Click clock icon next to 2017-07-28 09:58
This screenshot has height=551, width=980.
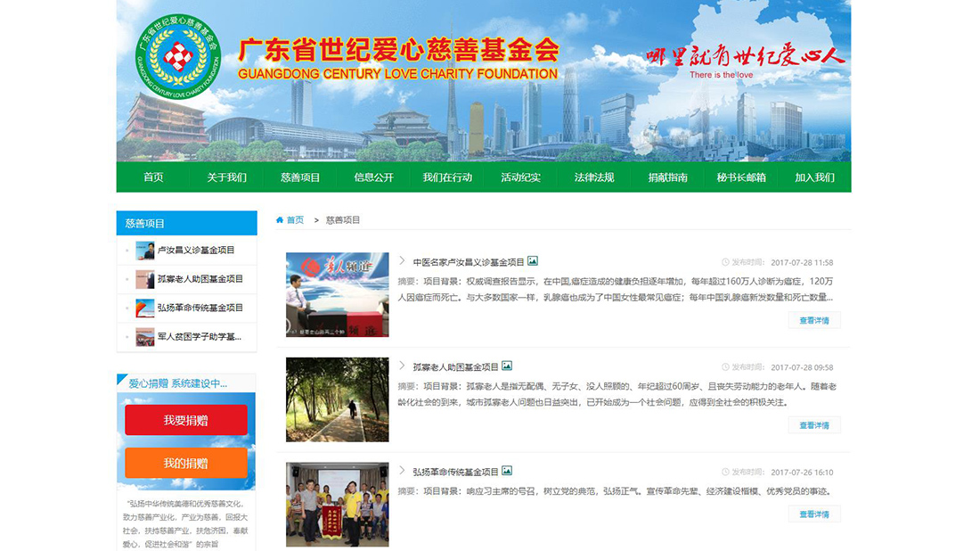coord(725,367)
